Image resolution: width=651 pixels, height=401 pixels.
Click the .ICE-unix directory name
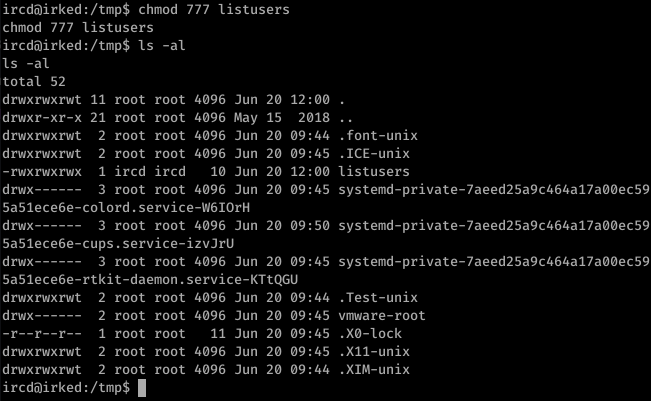click(374, 153)
